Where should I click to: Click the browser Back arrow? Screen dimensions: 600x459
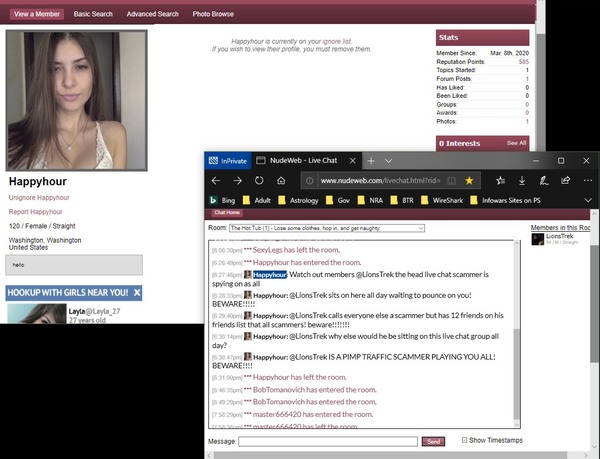coord(213,181)
